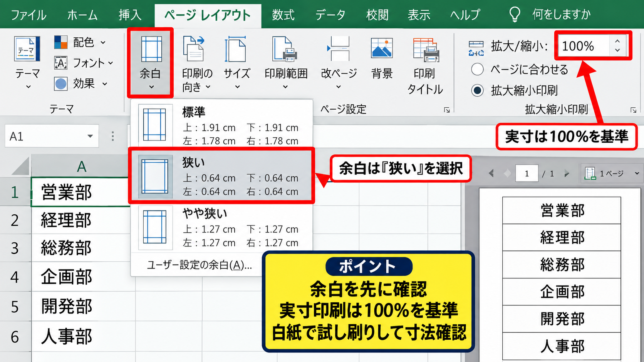Open the 印刷範囲 print area menu

286,63
